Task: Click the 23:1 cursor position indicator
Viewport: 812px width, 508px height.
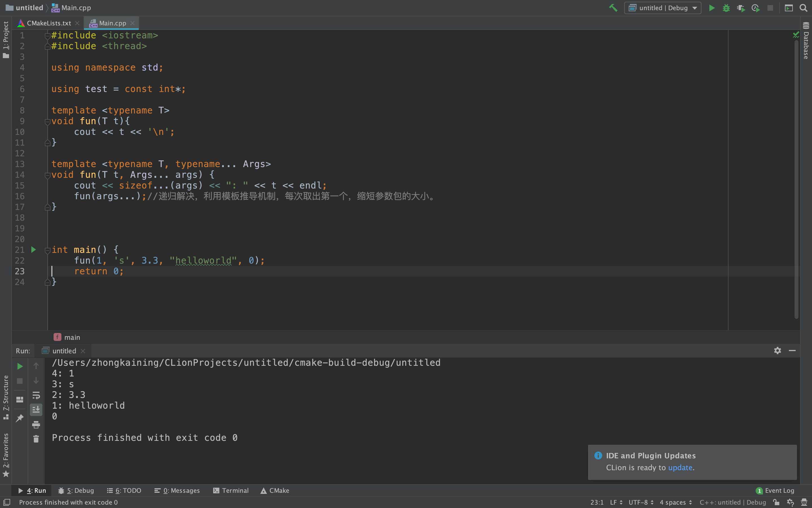Action: tap(597, 502)
